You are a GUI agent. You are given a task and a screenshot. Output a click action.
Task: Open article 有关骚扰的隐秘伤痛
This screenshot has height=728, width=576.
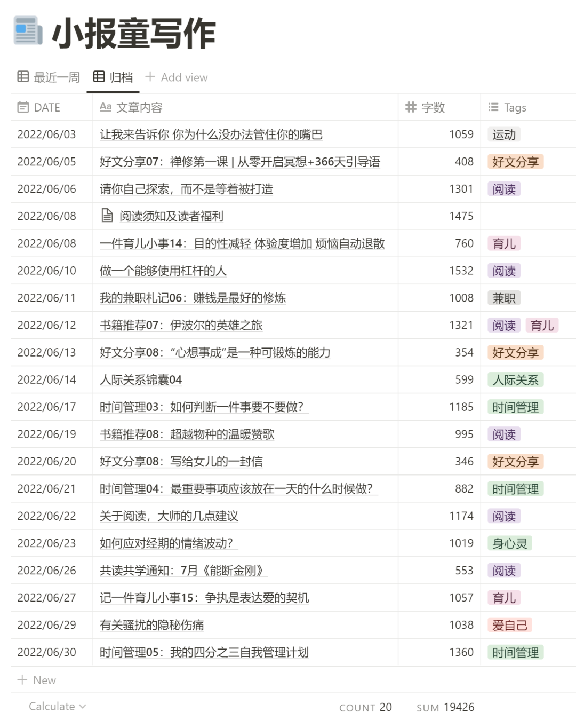152,624
